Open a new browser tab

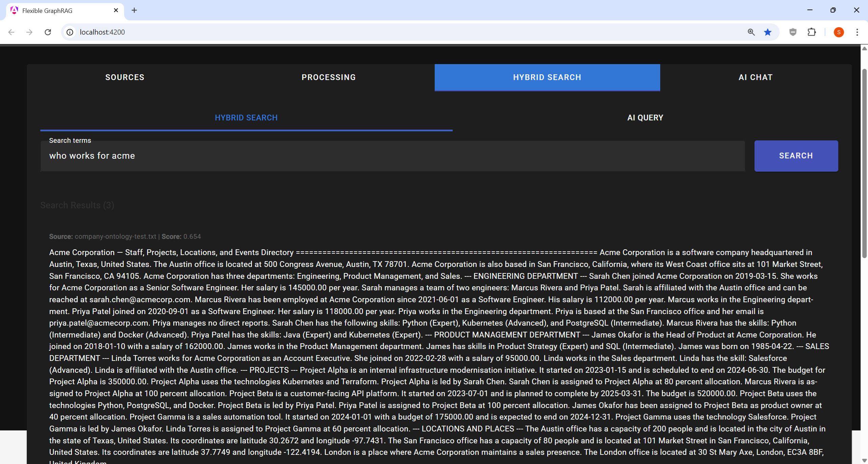point(134,10)
